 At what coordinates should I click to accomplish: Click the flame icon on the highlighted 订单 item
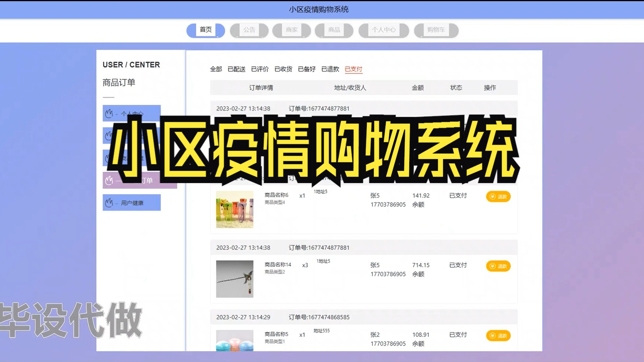coord(109,180)
